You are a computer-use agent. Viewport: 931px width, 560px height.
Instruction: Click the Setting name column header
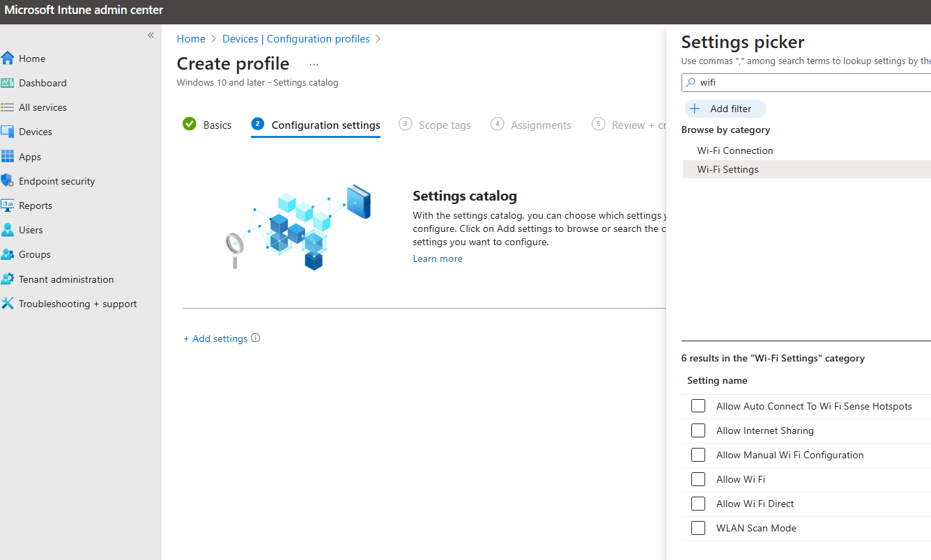pyautogui.click(x=717, y=380)
